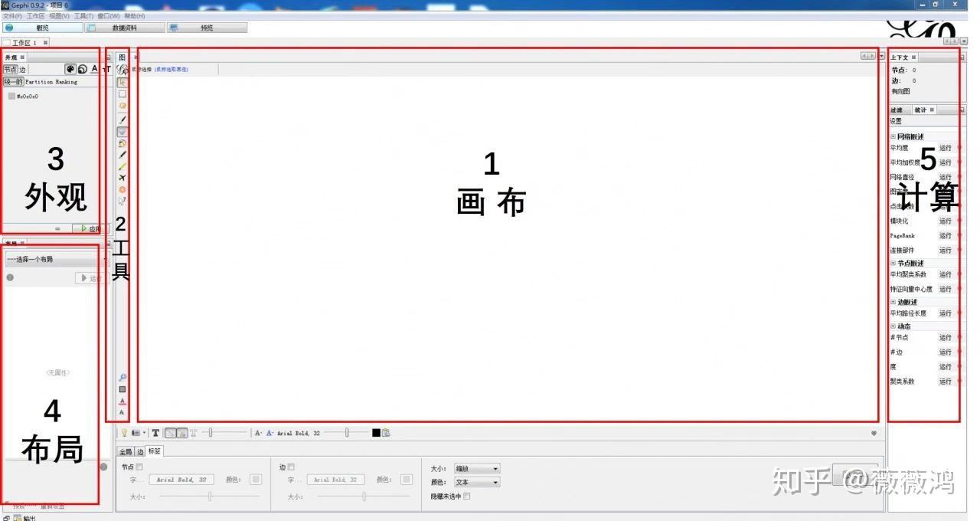980x521 pixels.
Task: Select the Ranking mode in Appearance
Action: pyautogui.click(x=65, y=81)
